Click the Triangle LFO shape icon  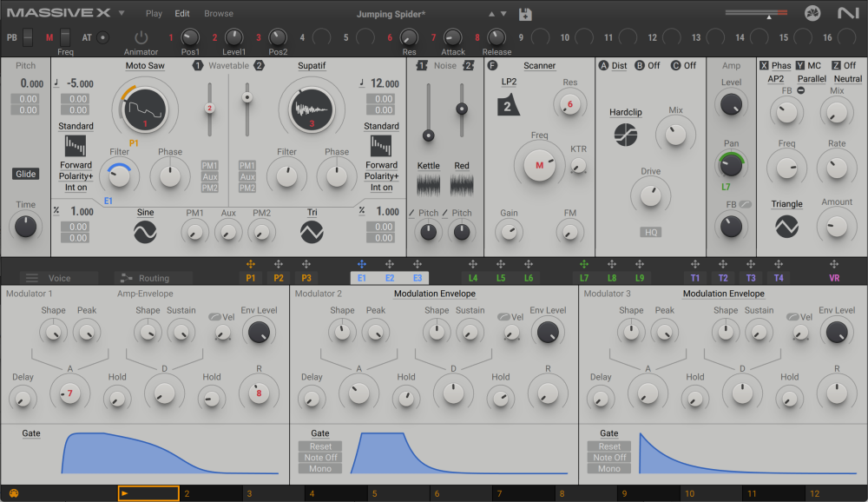(x=786, y=226)
